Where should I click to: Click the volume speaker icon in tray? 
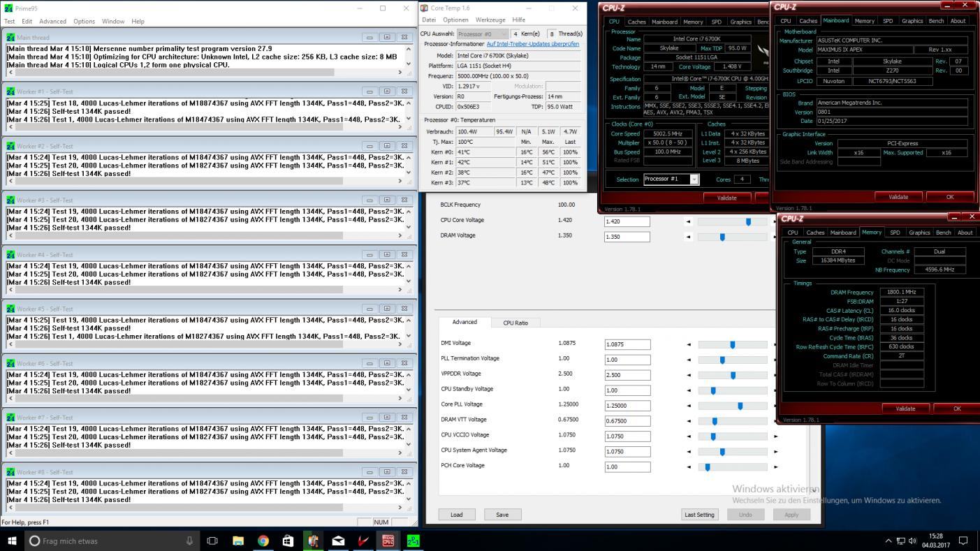click(x=912, y=541)
